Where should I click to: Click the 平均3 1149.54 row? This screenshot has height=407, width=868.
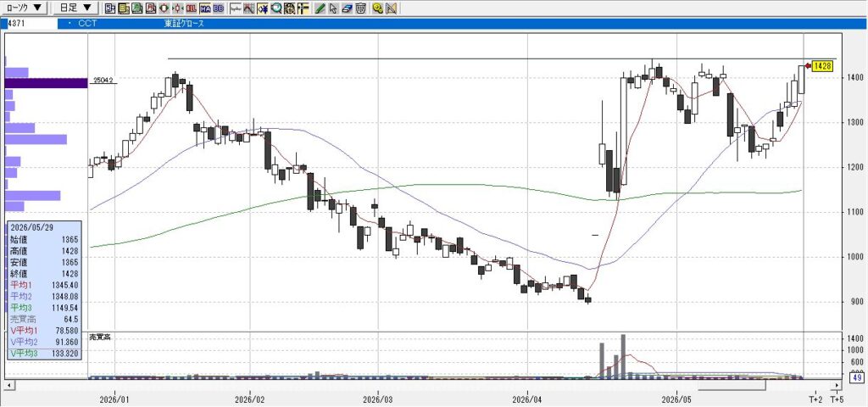tap(44, 307)
